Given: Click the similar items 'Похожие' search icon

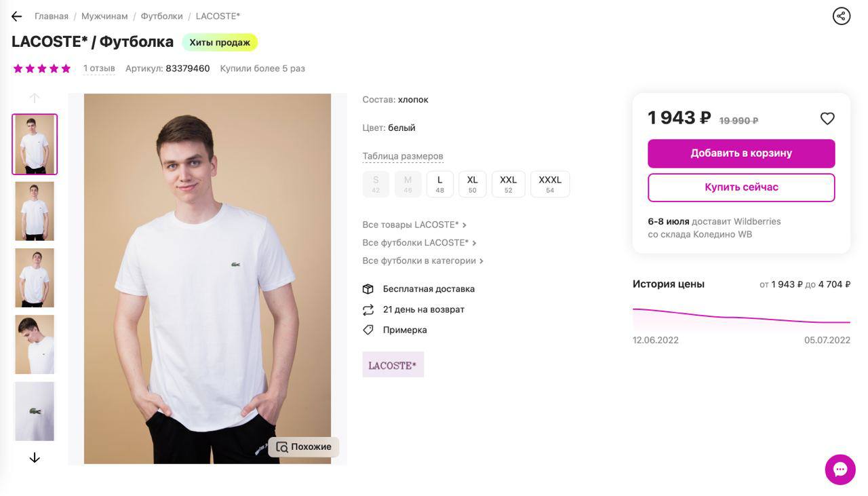Looking at the screenshot, I should pyautogui.click(x=282, y=447).
